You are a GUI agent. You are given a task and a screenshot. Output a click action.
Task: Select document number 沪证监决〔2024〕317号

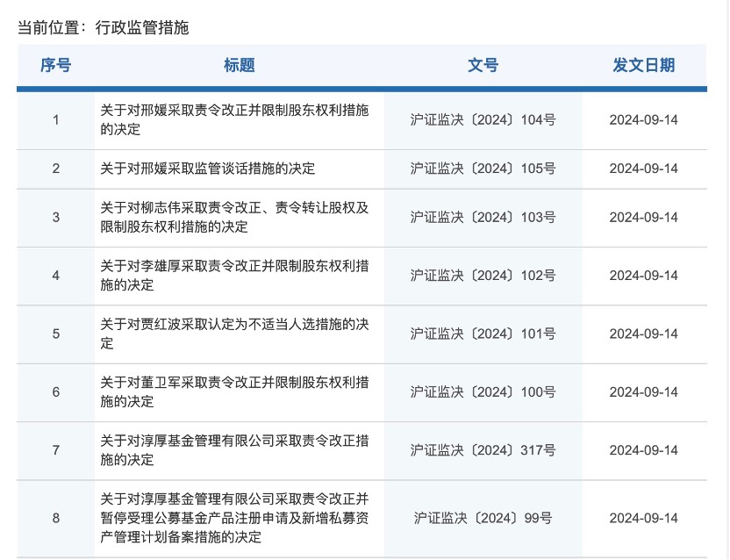(x=483, y=450)
